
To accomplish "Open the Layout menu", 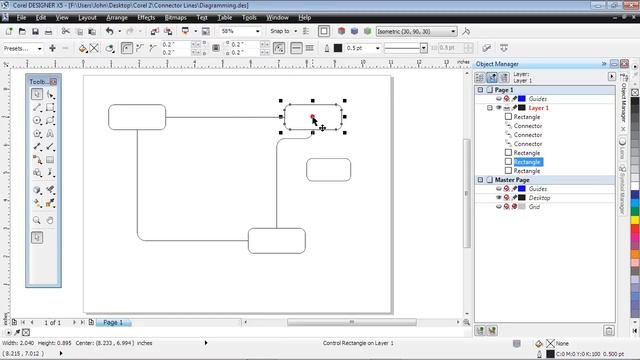I will 87,18.
